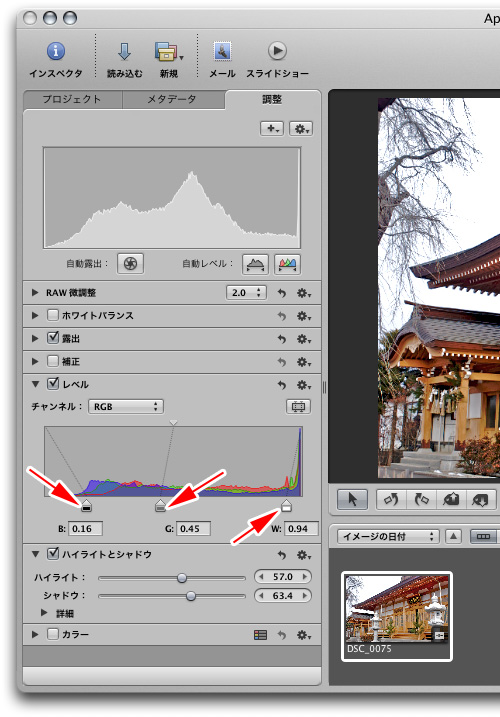The image size is (500, 717).
Task: Reset the Levels (レベル) adjustment with revert arrow
Action: click(282, 385)
